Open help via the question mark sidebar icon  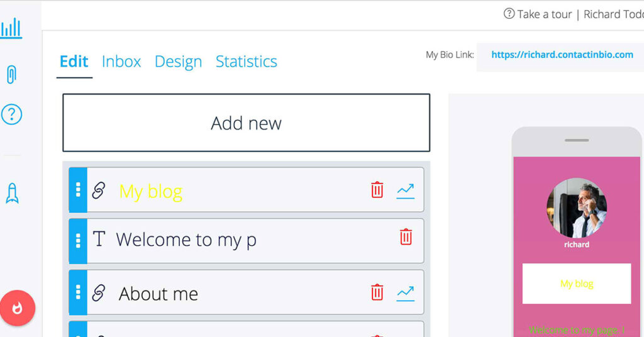click(x=11, y=114)
